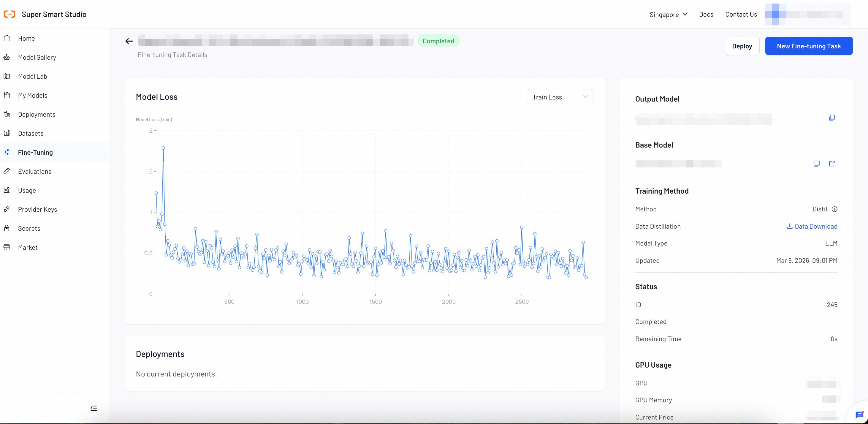Click the Model Type value LLM
Viewport: 868px width, 424px height.
831,243
